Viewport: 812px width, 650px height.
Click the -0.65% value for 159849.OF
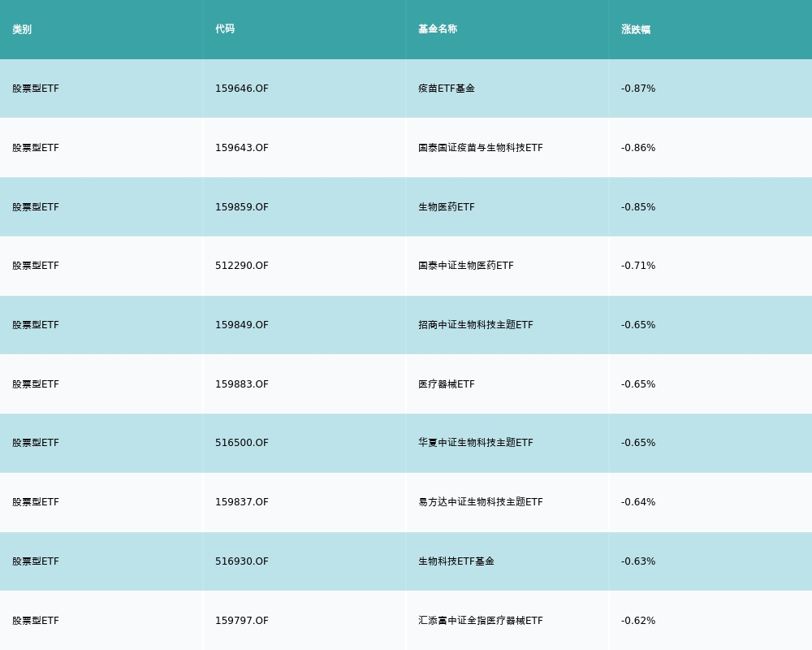tap(638, 325)
